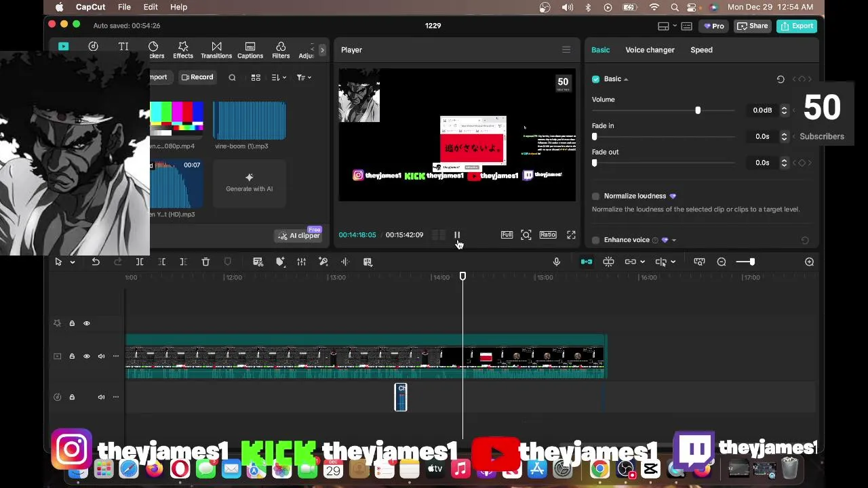Open selection tool dropdown arrow
This screenshot has width=868, height=488.
[73, 262]
